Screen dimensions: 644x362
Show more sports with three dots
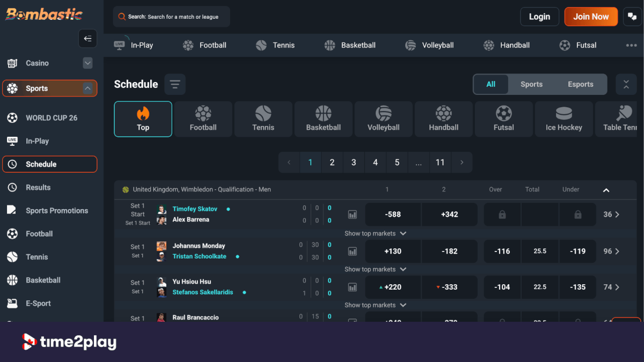tap(631, 46)
